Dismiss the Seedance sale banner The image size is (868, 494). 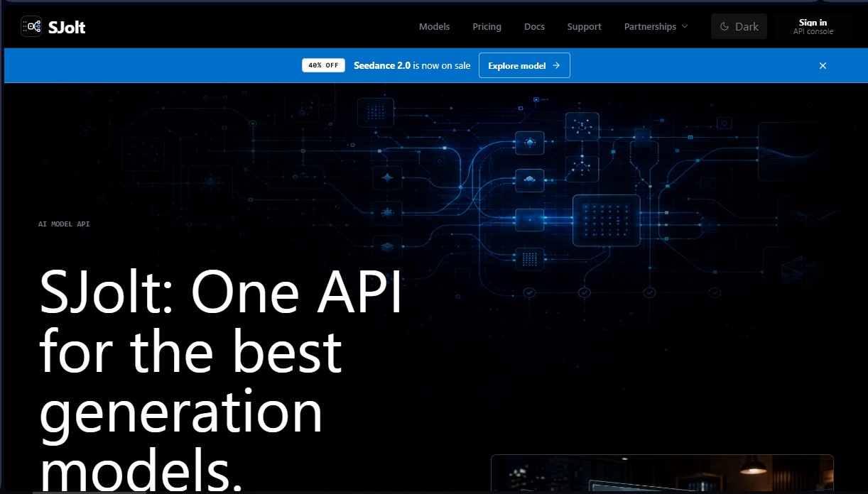[x=823, y=65]
